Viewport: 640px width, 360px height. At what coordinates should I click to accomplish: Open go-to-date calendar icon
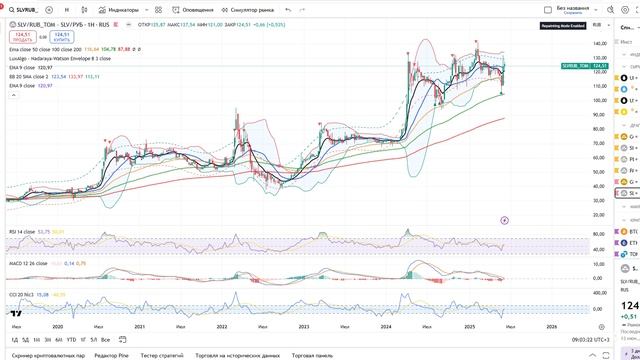click(x=122, y=340)
